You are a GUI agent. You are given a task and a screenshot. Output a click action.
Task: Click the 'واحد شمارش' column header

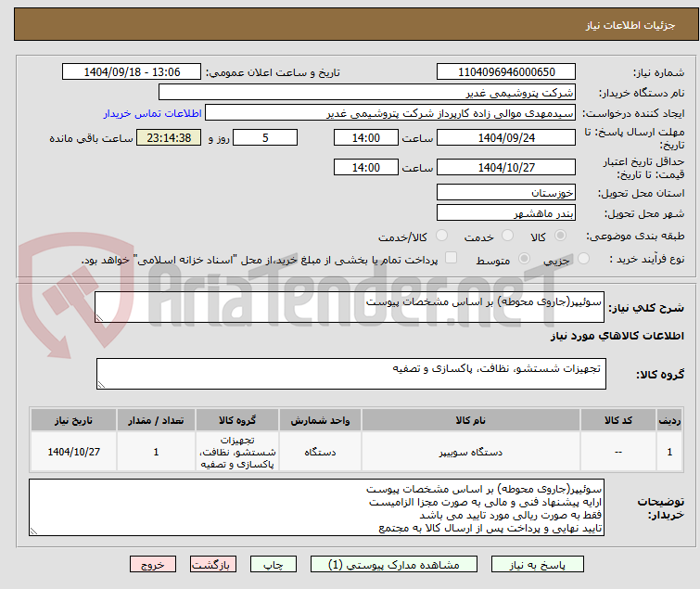pos(320,420)
